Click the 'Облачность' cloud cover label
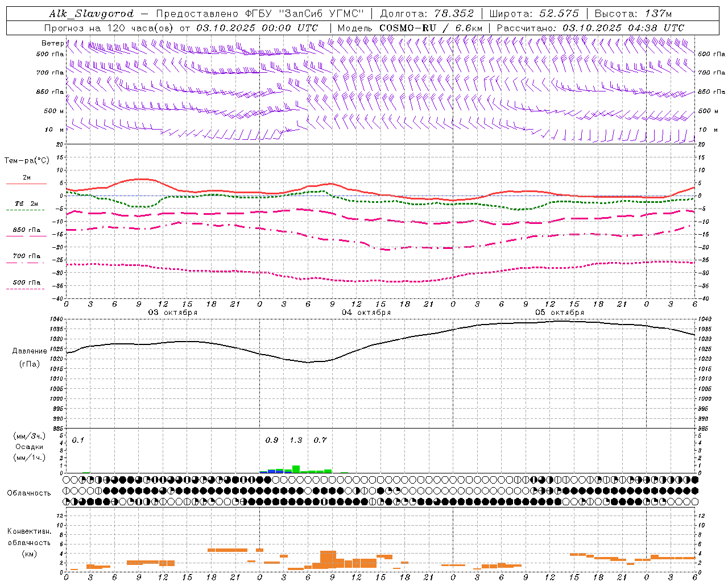728x582 pixels. point(29,493)
